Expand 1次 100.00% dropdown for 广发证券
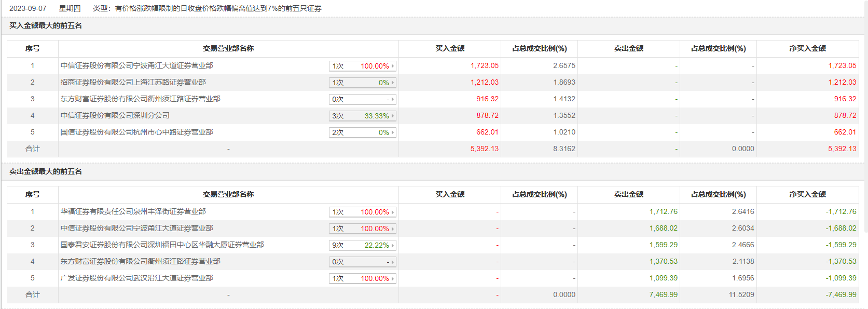The image size is (868, 309). [x=362, y=278]
